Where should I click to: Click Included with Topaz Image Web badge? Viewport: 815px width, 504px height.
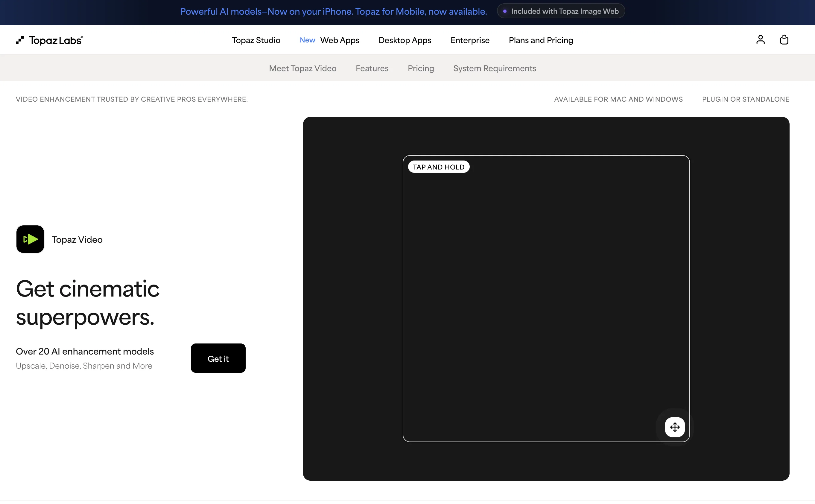click(x=561, y=11)
